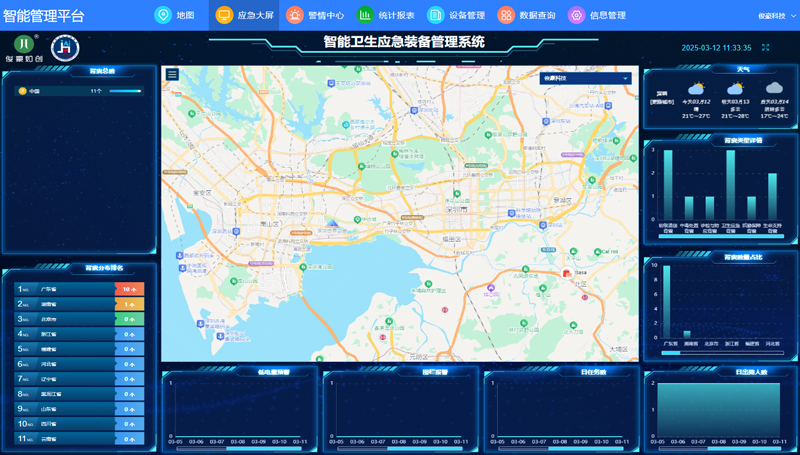
Task: Click the 数据查询 grid icon
Action: [506, 15]
